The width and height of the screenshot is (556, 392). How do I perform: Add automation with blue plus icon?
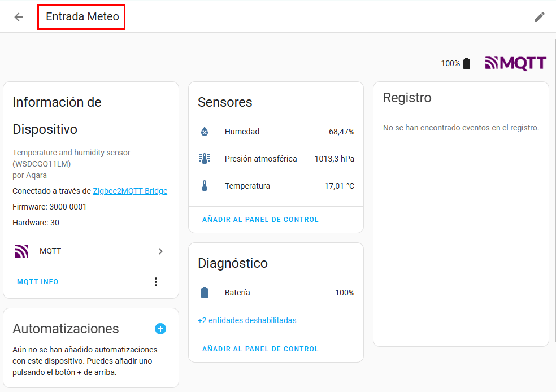[x=160, y=329]
